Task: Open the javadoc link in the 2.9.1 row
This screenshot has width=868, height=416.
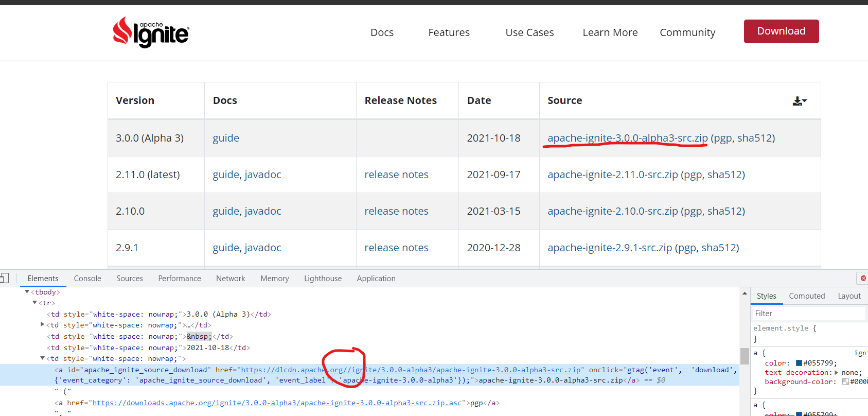Action: (263, 248)
